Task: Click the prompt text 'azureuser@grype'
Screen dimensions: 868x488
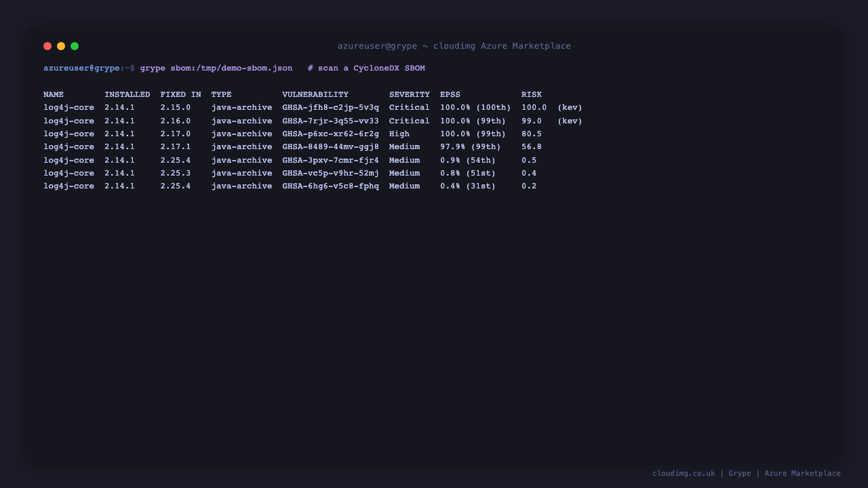Action: point(81,68)
